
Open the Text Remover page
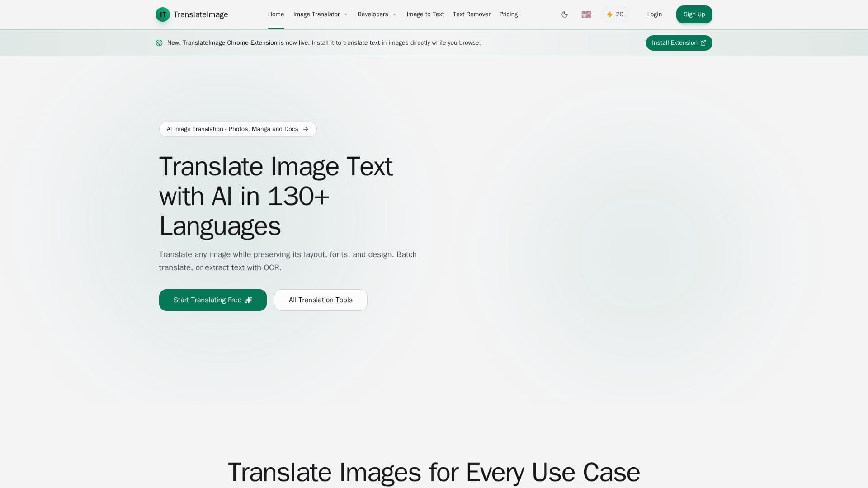[472, 14]
